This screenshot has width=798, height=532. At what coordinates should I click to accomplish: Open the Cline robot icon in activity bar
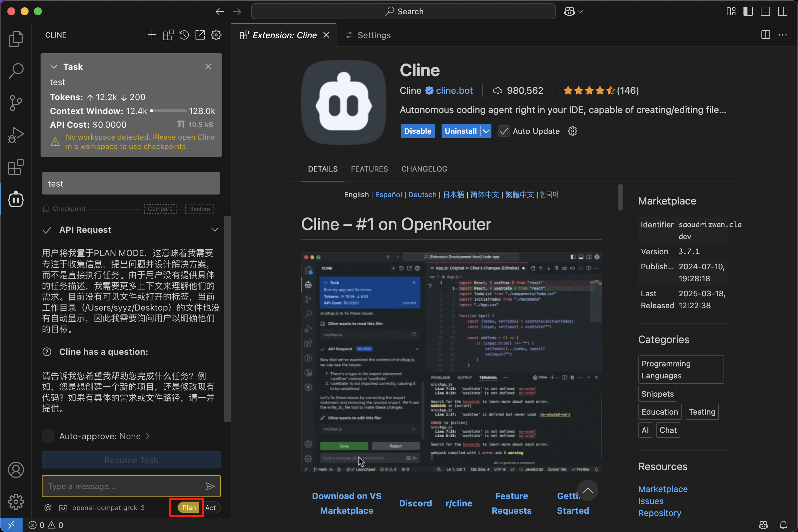16,199
